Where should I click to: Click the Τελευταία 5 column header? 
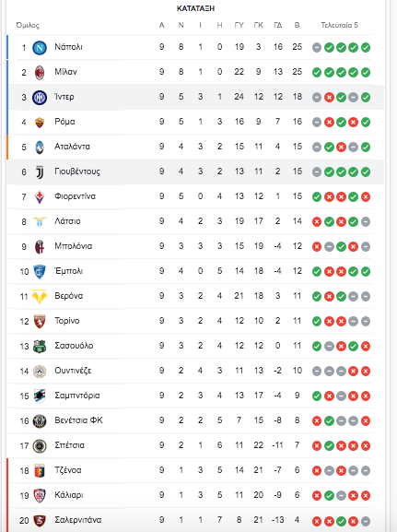tap(339, 25)
